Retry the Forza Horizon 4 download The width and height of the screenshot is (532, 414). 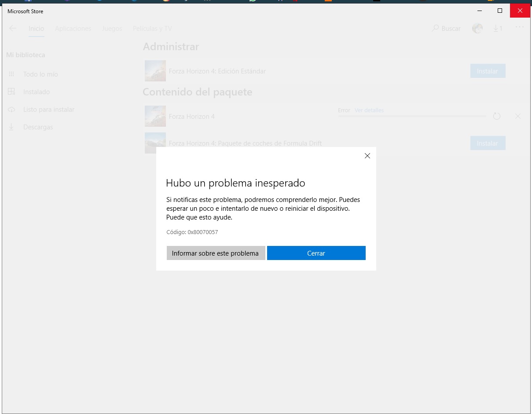click(x=497, y=116)
